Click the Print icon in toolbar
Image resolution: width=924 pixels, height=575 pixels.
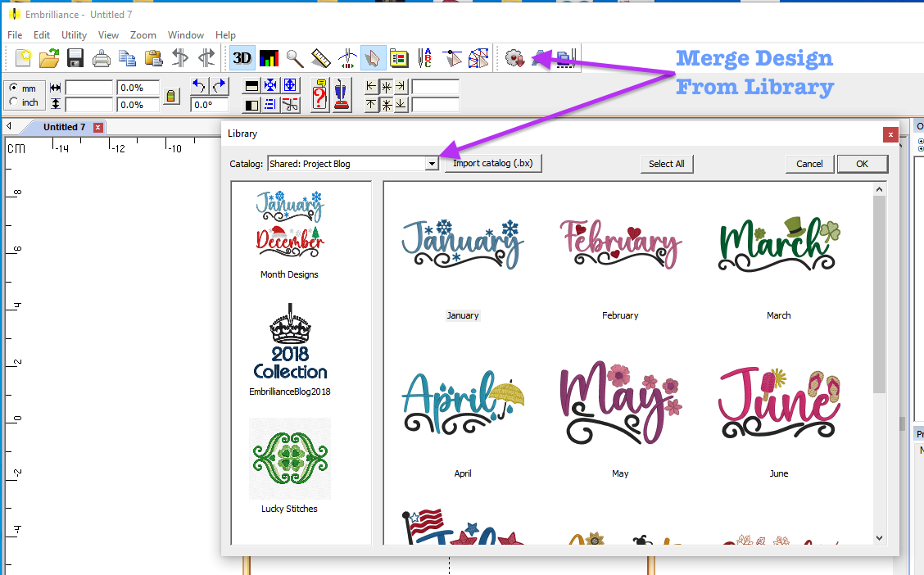pos(102,58)
